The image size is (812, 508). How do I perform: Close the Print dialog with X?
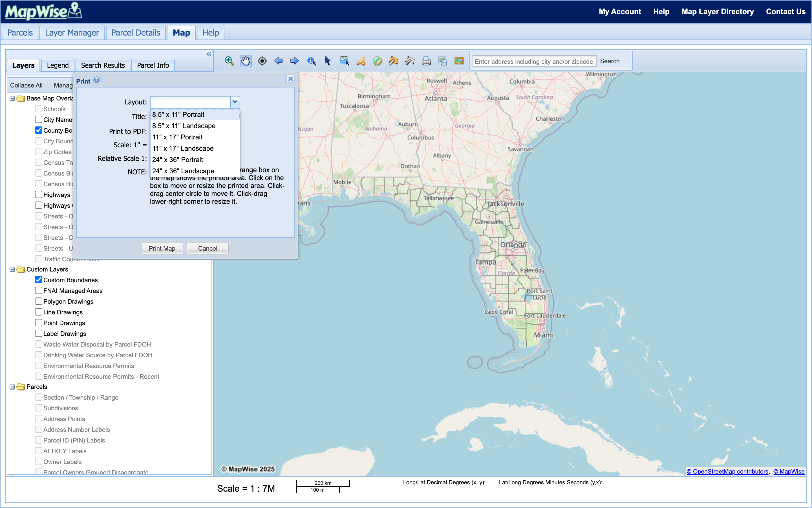[291, 79]
